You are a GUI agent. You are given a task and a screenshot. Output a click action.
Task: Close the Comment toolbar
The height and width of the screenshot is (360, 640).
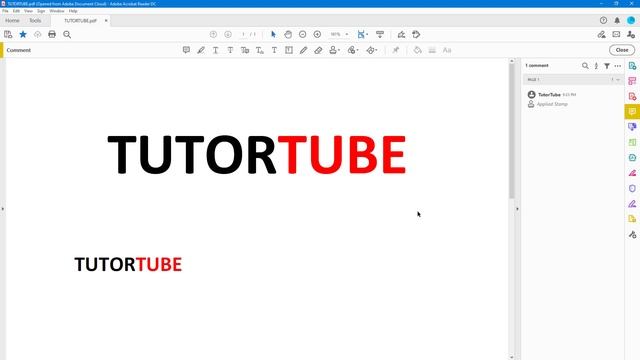[x=622, y=50]
